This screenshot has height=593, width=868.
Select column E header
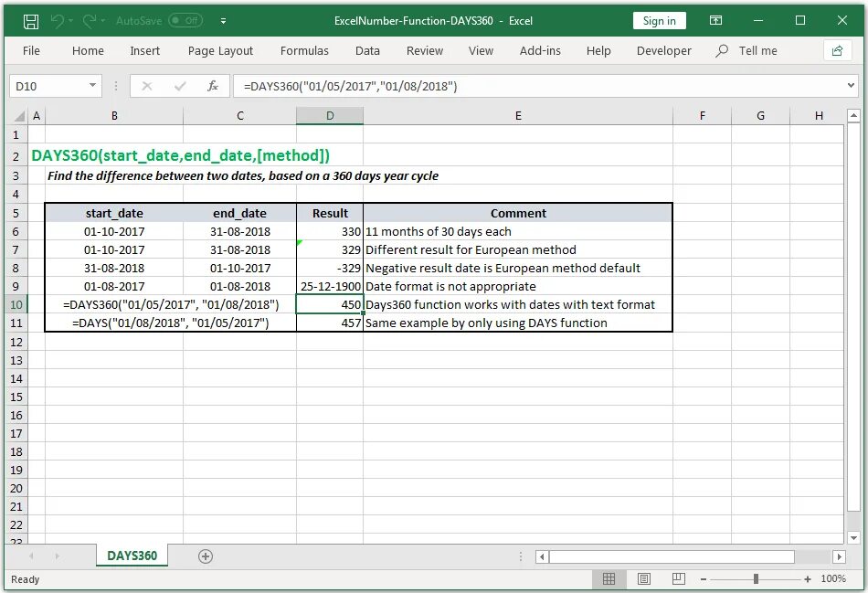pos(518,116)
